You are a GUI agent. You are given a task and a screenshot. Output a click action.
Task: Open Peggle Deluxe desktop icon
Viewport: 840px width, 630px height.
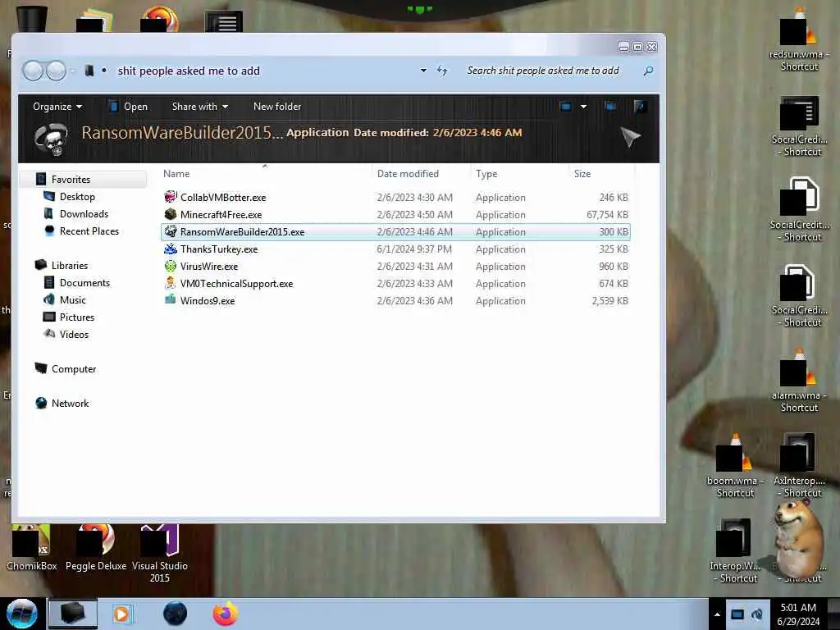(96, 547)
